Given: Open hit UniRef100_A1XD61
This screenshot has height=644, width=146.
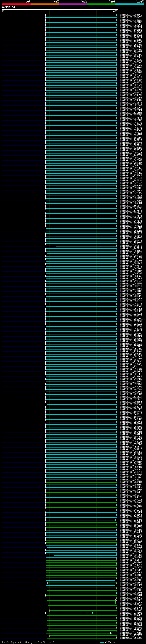Looking at the screenshot, I should coord(131,25).
